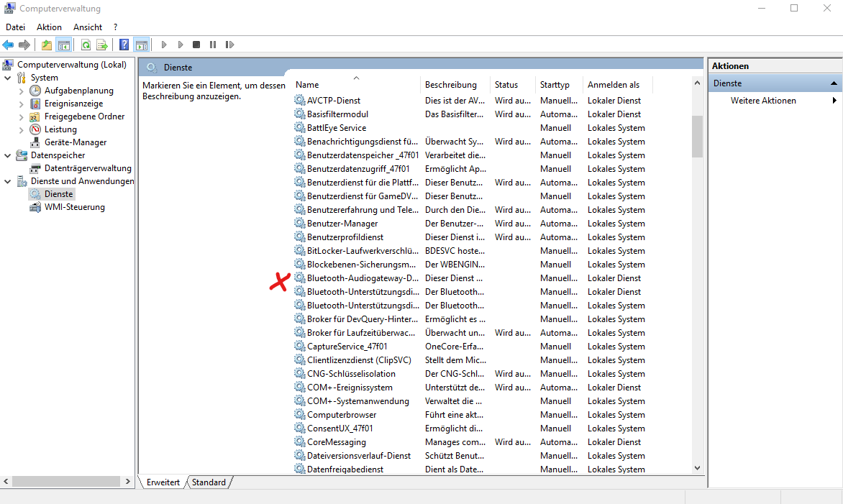Click the Pause service toolbar button
Image resolution: width=843 pixels, height=504 pixels.
point(213,45)
